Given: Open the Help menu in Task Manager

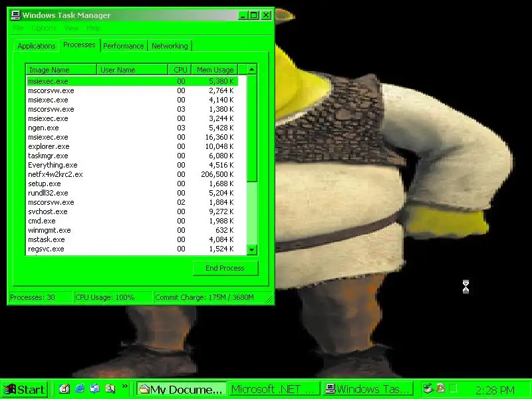Looking at the screenshot, I should tap(93, 28).
